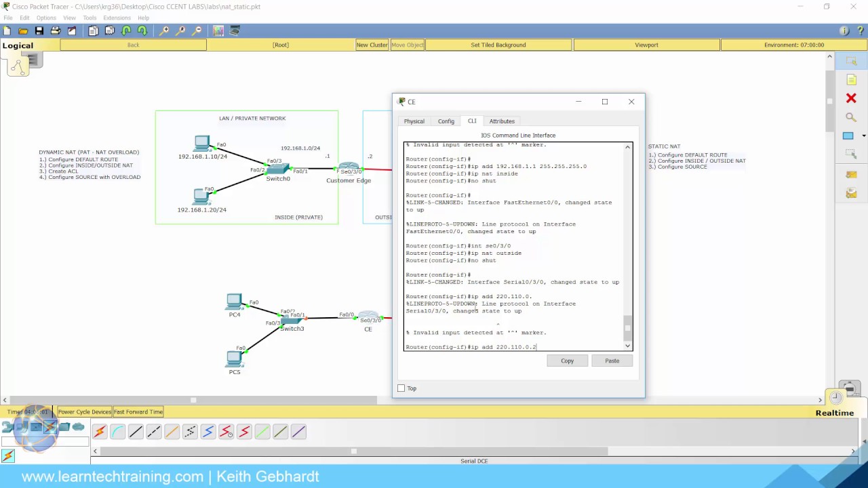Zoom in with the magnifier plus icon

click(x=164, y=30)
